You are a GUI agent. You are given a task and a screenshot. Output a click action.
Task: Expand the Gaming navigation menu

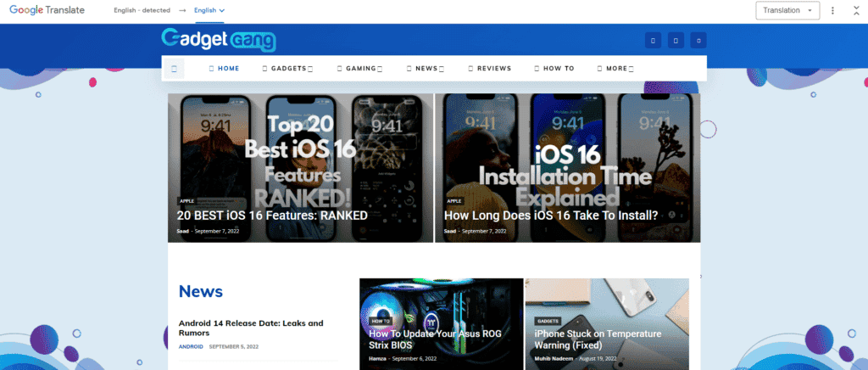point(359,69)
